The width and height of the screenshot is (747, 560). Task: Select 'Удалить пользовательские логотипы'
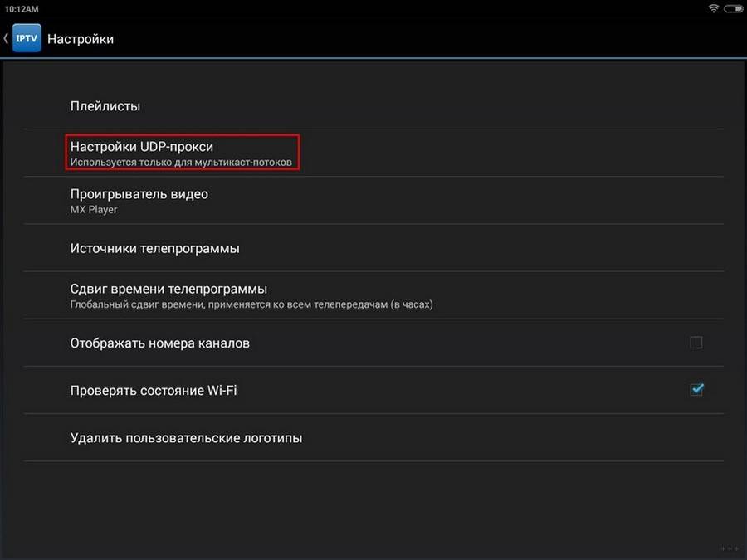pos(186,437)
